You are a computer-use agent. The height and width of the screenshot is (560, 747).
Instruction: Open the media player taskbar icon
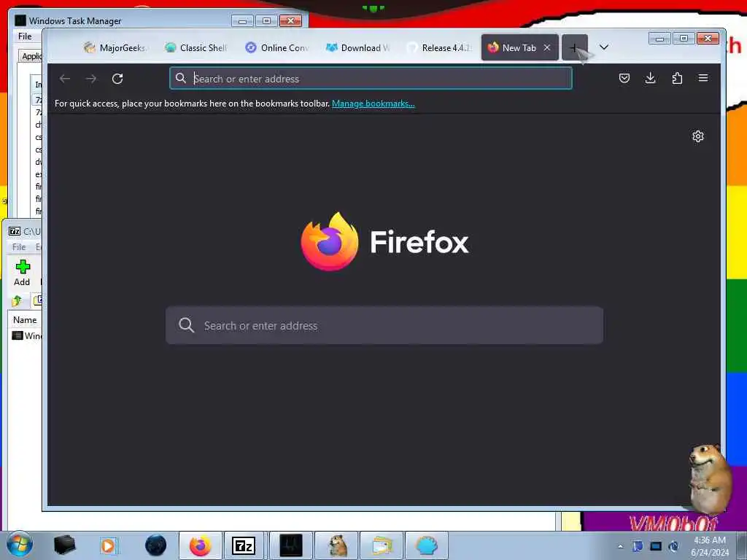[108, 545]
